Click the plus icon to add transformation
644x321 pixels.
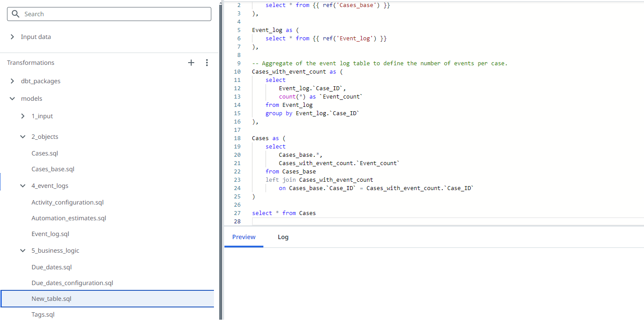(191, 63)
